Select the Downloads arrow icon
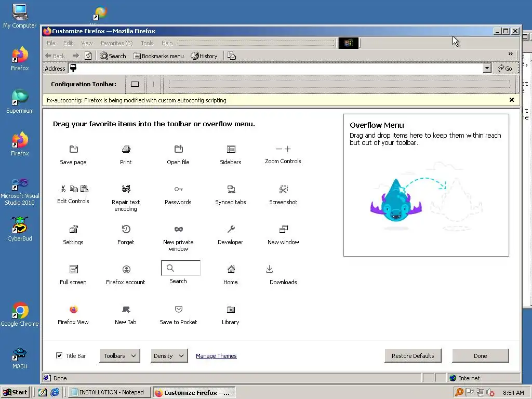Viewport: 532px width, 399px height. pos(270,269)
